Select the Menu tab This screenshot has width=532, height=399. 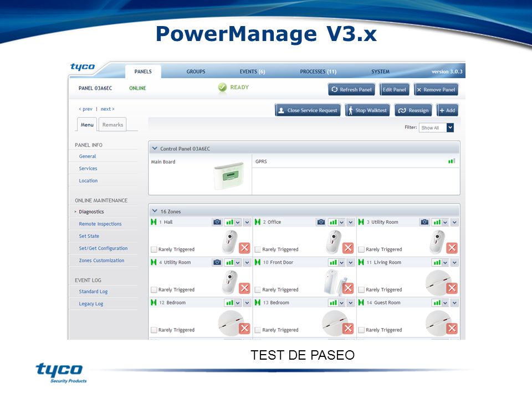pyautogui.click(x=87, y=125)
